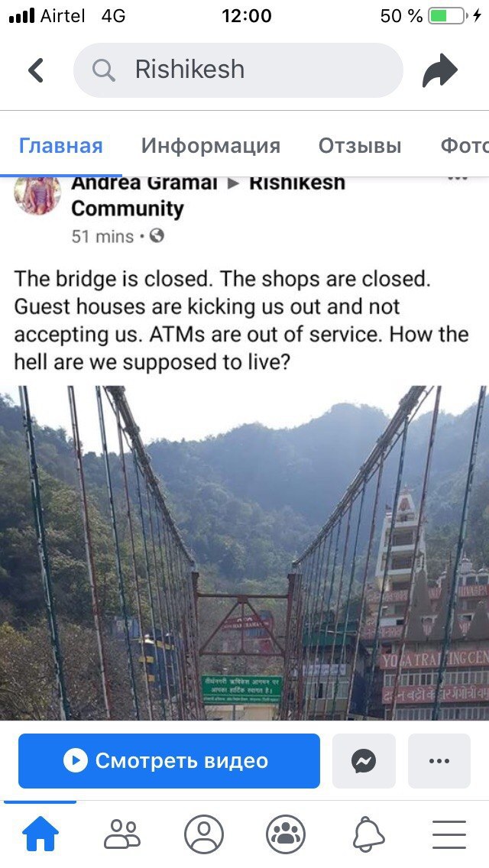
Task: Open the Rishikesh Community link
Action: coord(208,195)
